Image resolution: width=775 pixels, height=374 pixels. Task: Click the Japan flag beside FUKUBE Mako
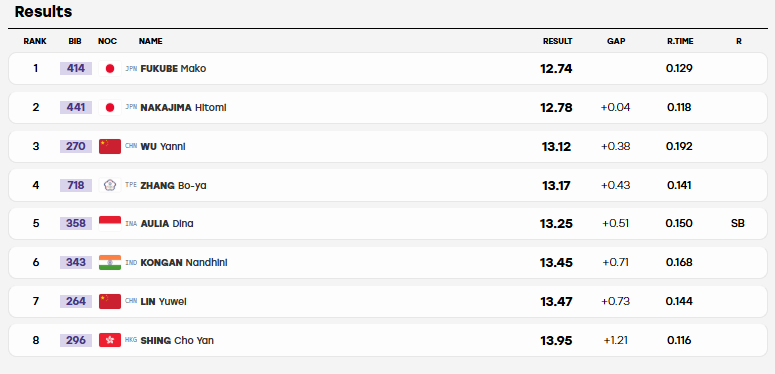coord(110,69)
